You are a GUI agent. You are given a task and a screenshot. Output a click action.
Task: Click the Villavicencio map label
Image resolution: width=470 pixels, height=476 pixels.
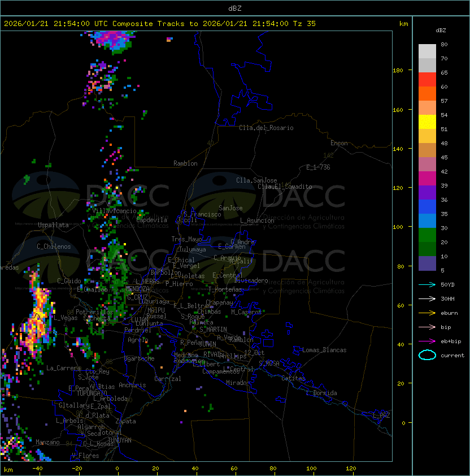[114, 211]
